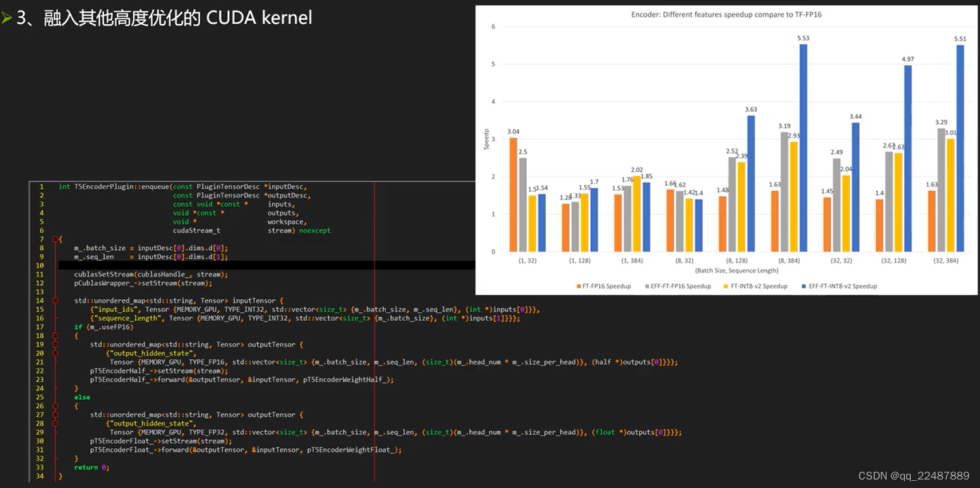Click 'cublasSetStream(cublasHandle_, stream);' on line 11
980x488 pixels.
151,274
